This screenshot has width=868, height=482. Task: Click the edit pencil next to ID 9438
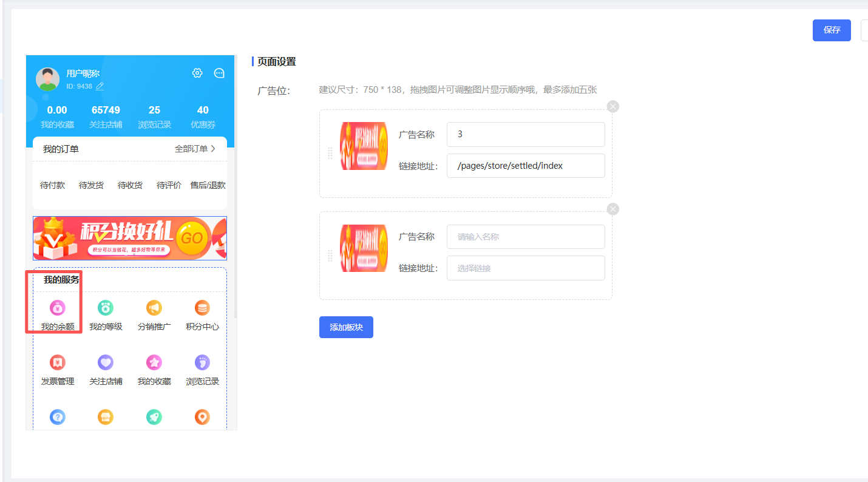(100, 86)
